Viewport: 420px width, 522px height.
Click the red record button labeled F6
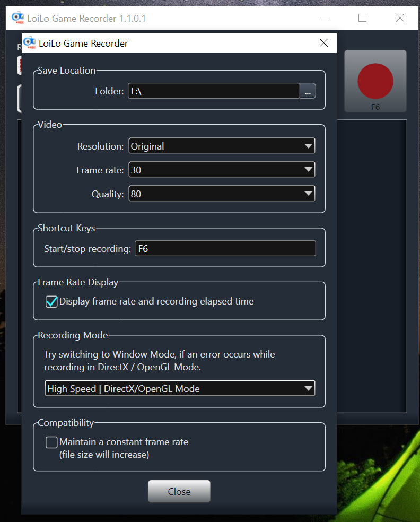[x=375, y=81]
